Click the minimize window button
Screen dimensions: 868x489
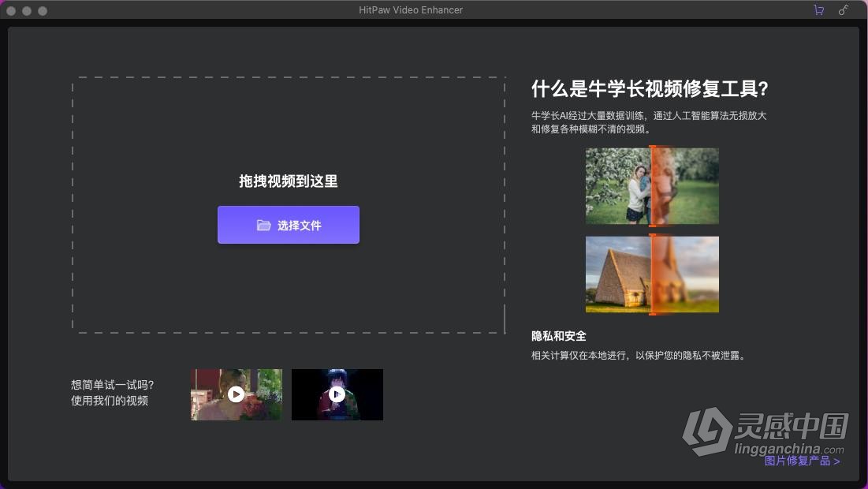[x=27, y=10]
